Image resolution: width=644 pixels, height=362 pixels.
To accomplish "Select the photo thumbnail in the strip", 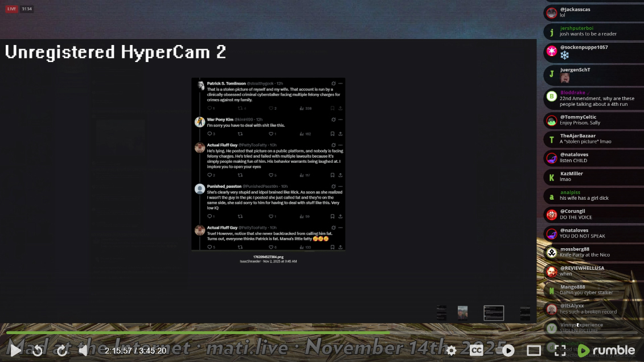I will (462, 312).
